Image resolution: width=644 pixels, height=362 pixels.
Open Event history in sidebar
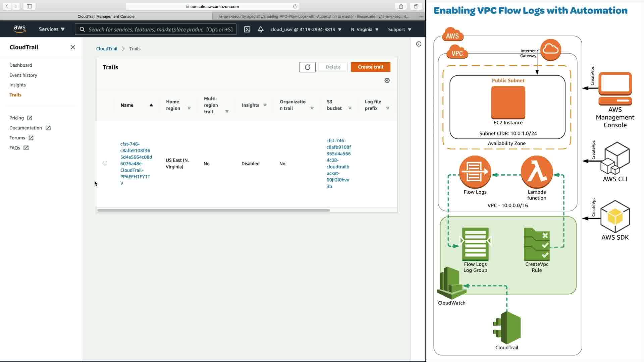[x=23, y=75]
